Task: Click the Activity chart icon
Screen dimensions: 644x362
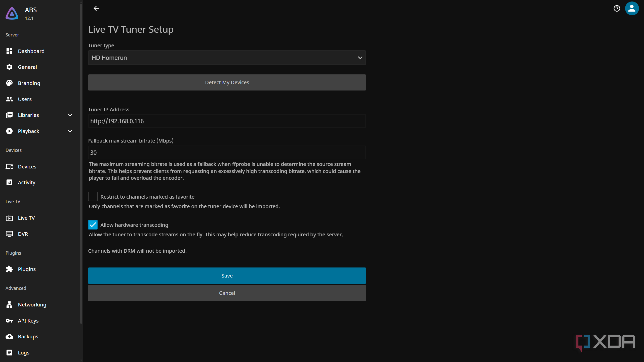Action: point(9,183)
